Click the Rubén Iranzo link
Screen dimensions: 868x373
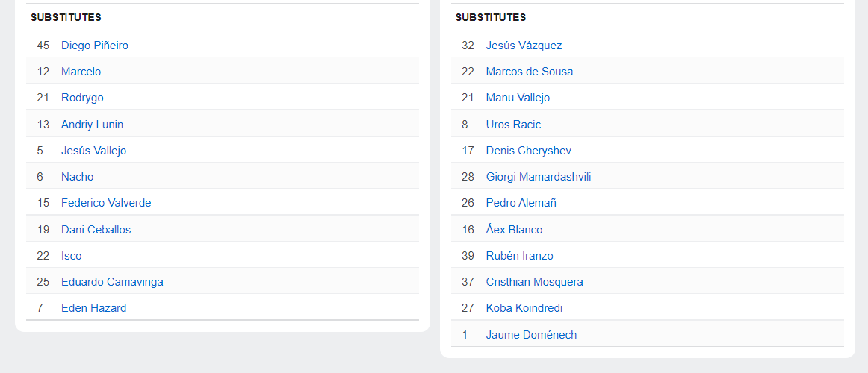(x=519, y=256)
